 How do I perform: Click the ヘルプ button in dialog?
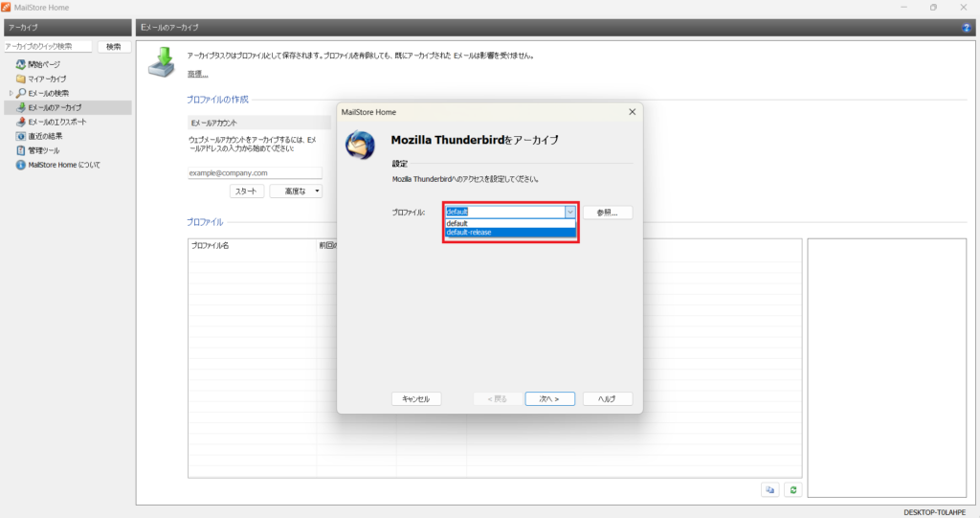pos(607,398)
